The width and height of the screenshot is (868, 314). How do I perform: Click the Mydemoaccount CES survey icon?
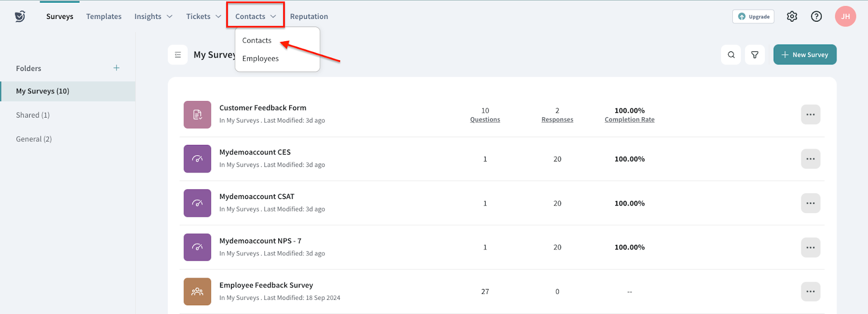(x=197, y=159)
